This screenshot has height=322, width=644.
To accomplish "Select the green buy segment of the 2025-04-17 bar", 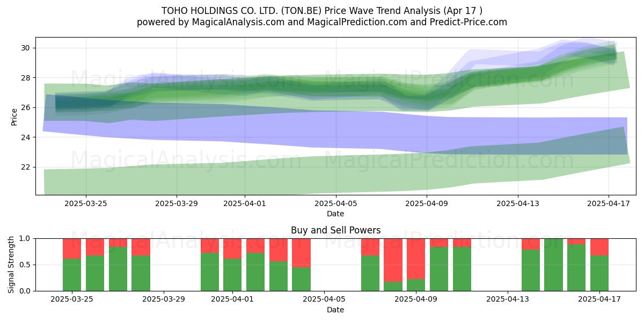I will tap(599, 273).
